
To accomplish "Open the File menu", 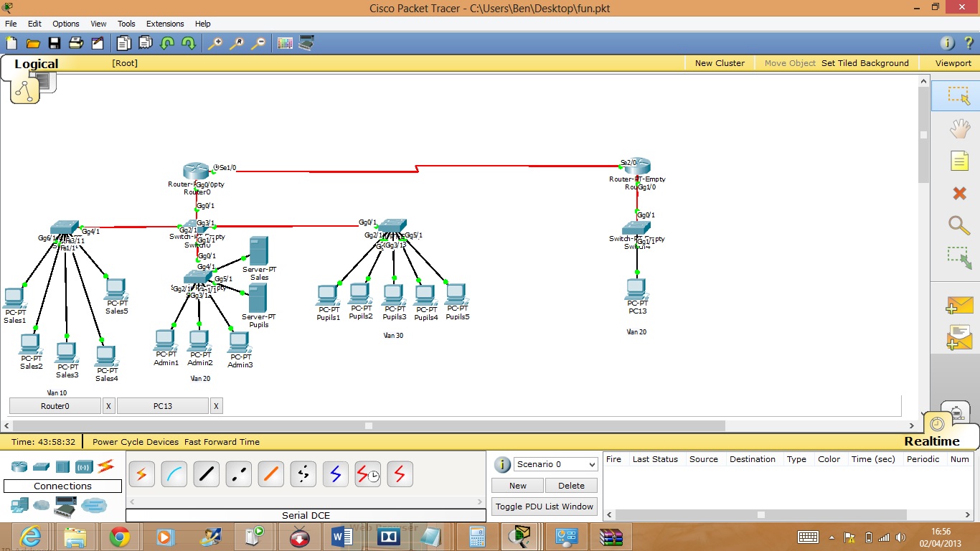I will (x=11, y=24).
